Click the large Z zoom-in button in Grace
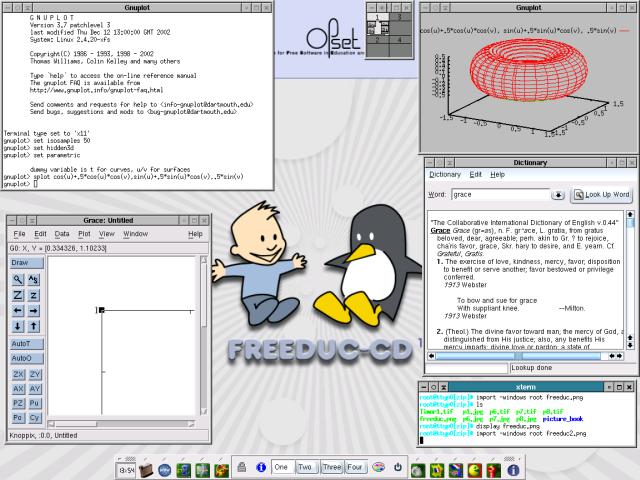This screenshot has width=640, height=480. click(x=18, y=295)
